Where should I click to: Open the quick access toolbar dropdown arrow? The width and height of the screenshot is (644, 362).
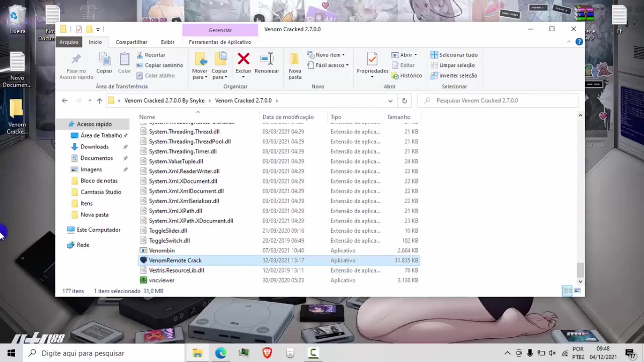98,30
